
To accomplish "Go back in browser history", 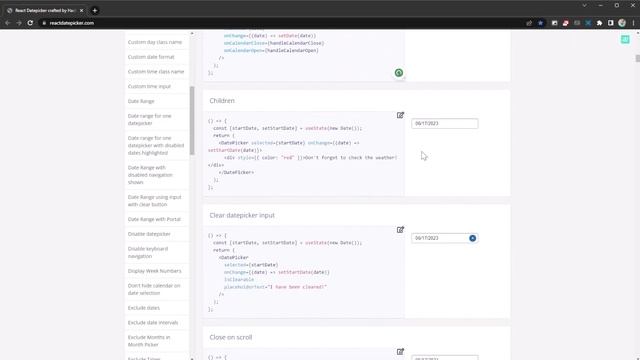I will point(7,23).
